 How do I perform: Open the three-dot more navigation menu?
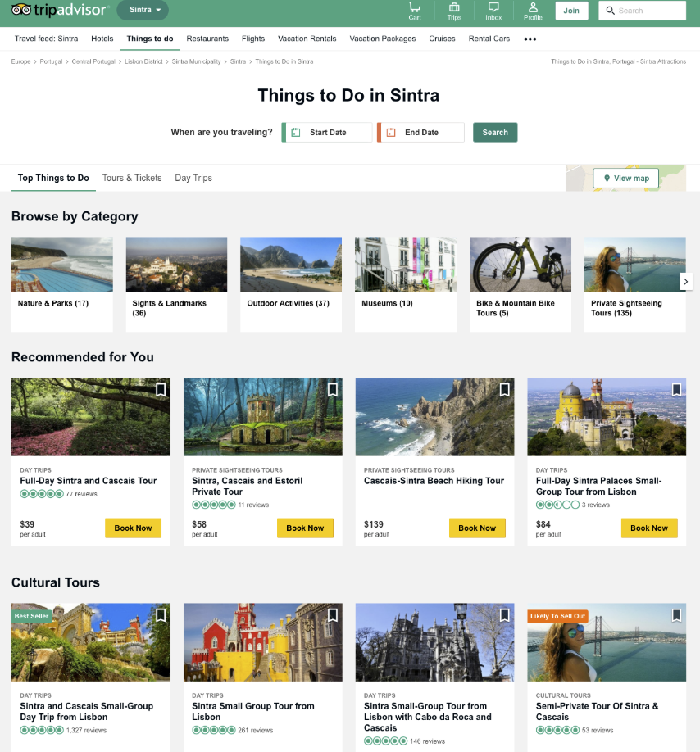[530, 39]
